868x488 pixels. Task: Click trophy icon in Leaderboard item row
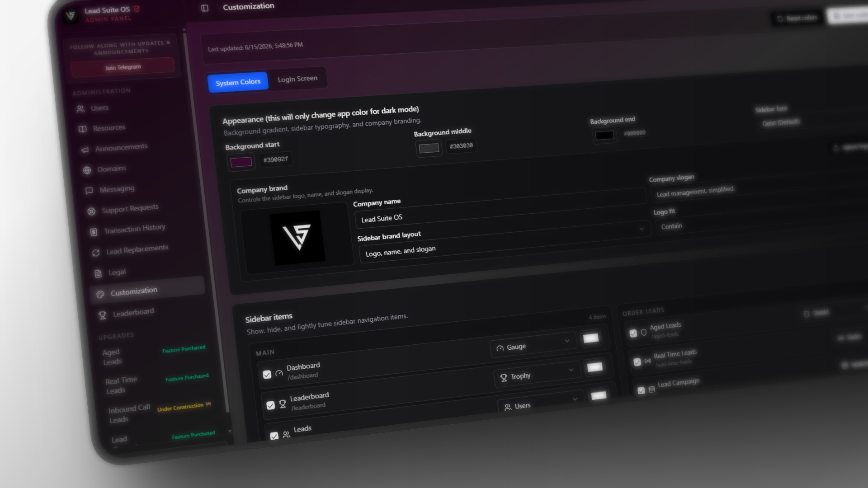click(283, 404)
